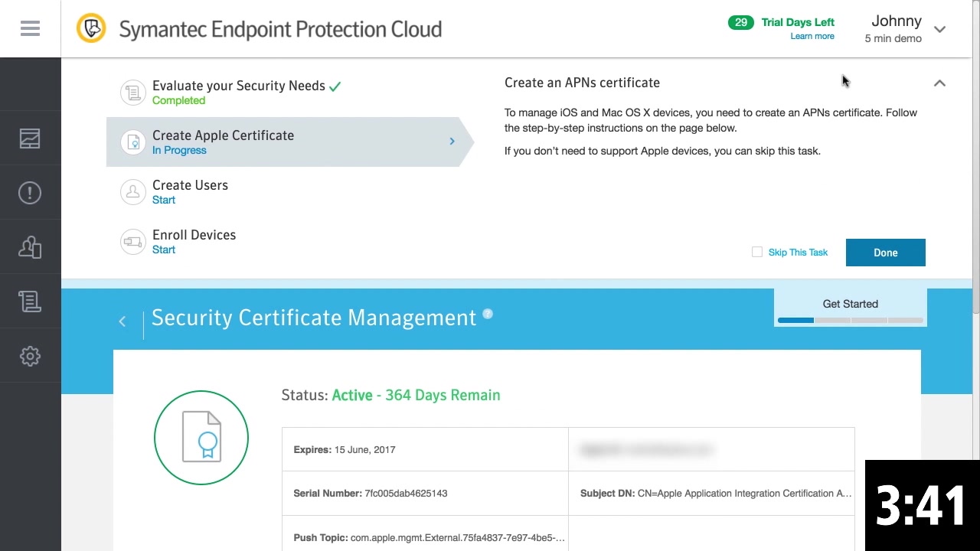Click the Skip This Task link text
The image size is (980, 551).
pyautogui.click(x=798, y=252)
